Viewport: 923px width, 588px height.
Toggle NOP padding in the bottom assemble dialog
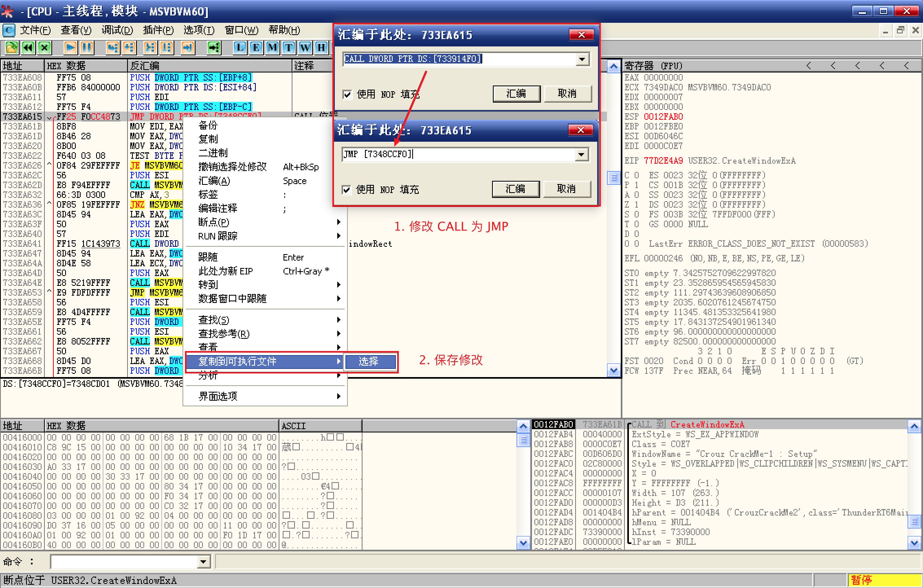point(347,190)
